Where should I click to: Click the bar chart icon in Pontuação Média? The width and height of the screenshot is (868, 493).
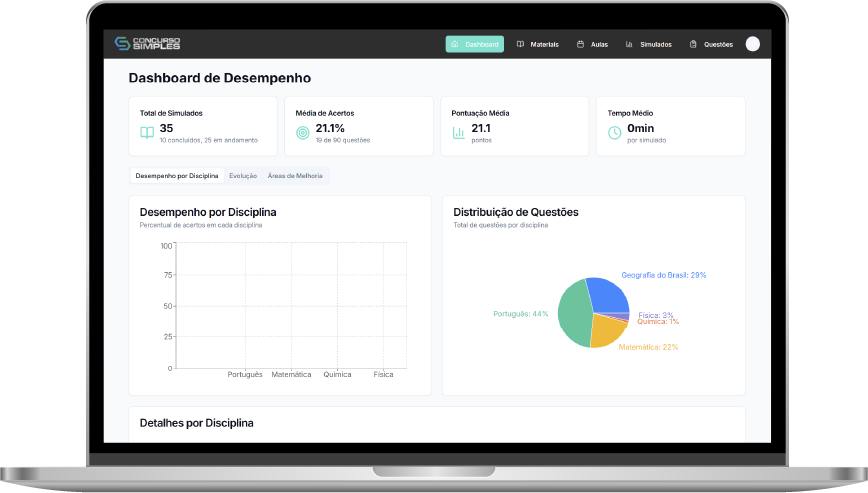[459, 133]
